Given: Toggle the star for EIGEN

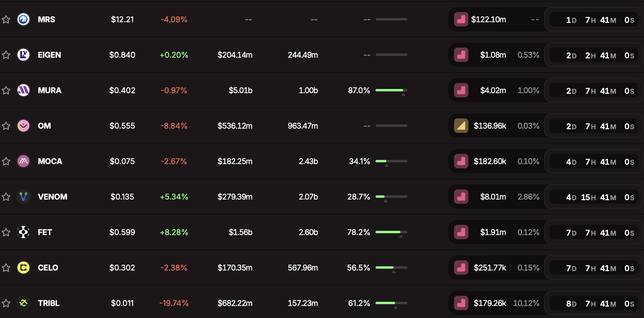Looking at the screenshot, I should 6,55.
